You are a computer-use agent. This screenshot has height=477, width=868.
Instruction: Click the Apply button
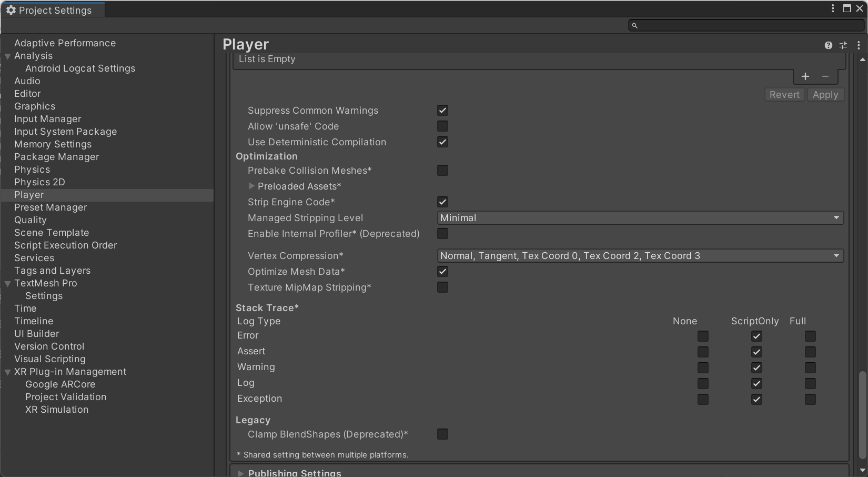tap(825, 95)
